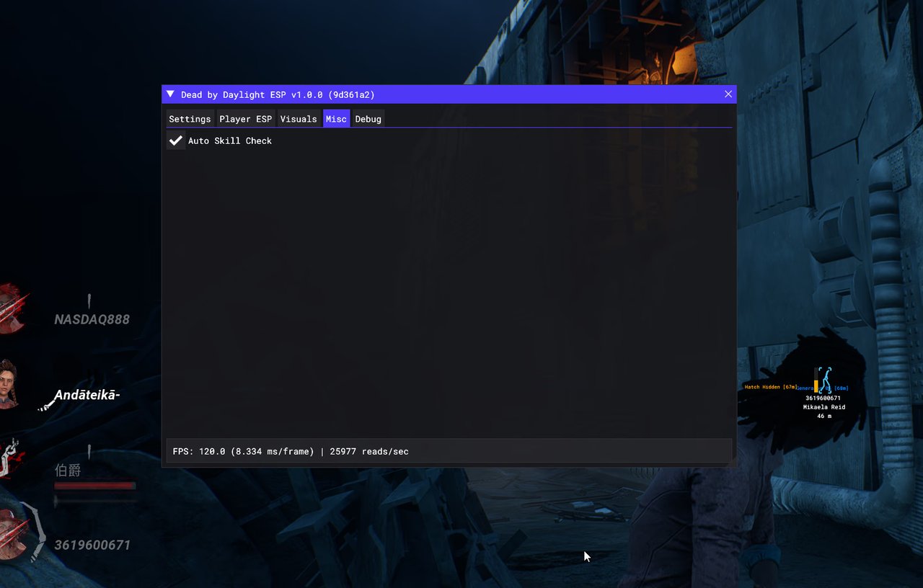Click 3619600671 in the left survivor list
This screenshot has height=588, width=923.
92,545
